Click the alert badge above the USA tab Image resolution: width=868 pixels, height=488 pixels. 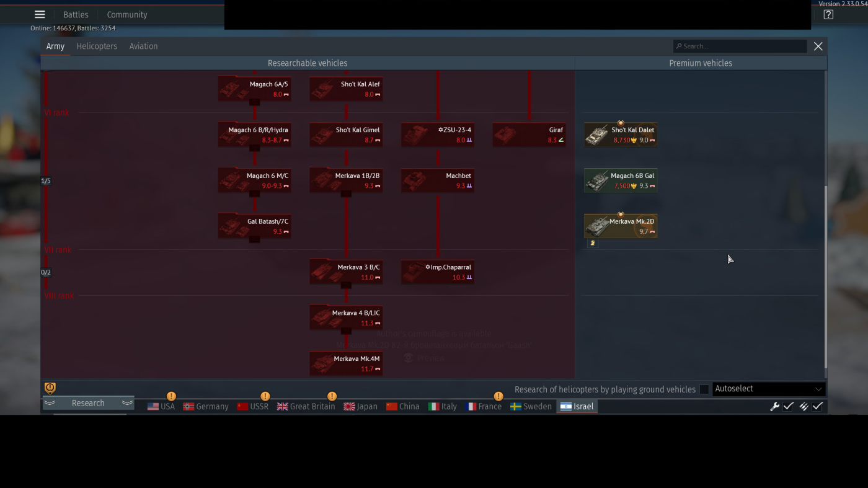171,396
